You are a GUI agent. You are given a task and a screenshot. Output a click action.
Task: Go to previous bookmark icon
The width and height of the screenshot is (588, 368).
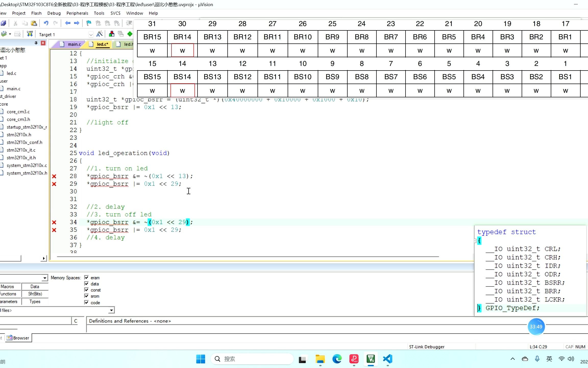click(x=98, y=23)
